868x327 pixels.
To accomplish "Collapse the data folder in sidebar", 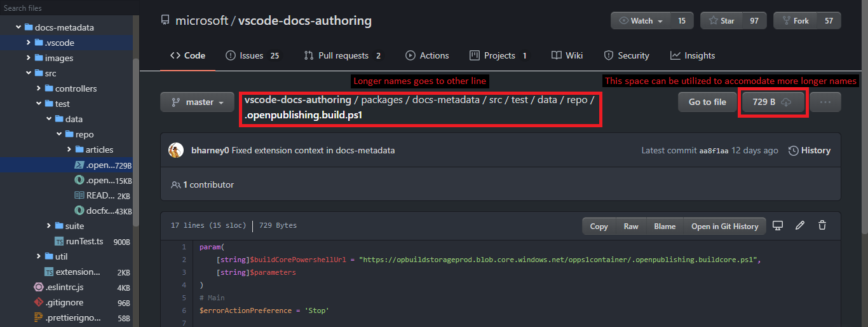I will (x=49, y=119).
